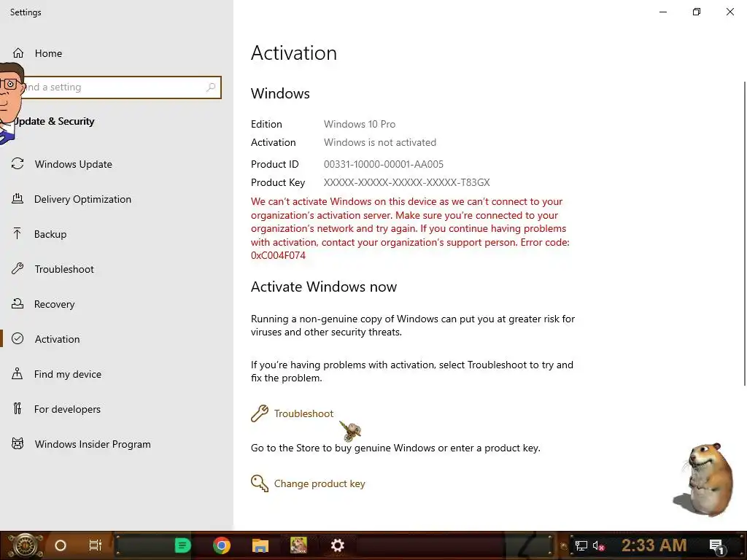
Task: Click the Windows 10 Pro edition text
Action: (x=360, y=124)
